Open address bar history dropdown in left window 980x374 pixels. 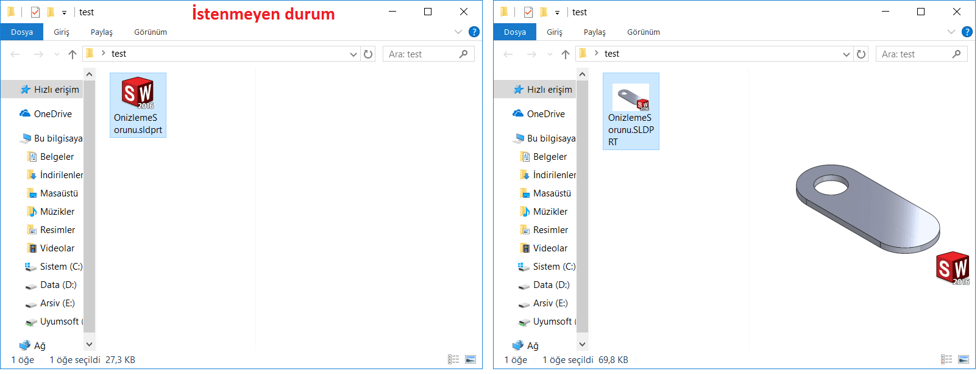tap(353, 54)
